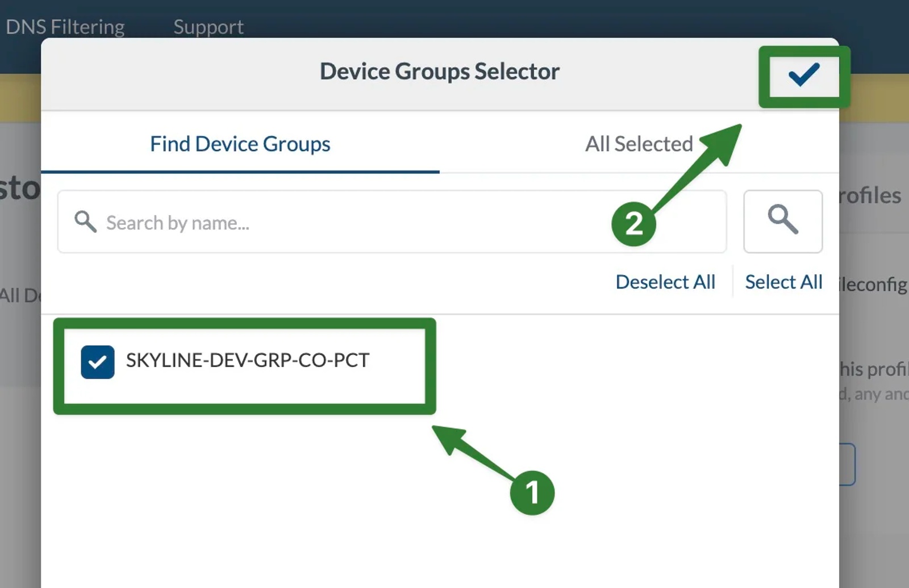The width and height of the screenshot is (909, 588).
Task: Switch to the Find Device Groups tab
Action: (x=240, y=144)
